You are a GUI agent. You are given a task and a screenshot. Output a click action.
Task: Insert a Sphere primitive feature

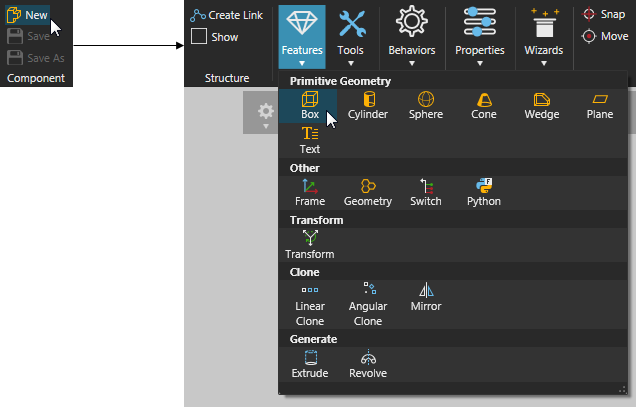pyautogui.click(x=425, y=105)
